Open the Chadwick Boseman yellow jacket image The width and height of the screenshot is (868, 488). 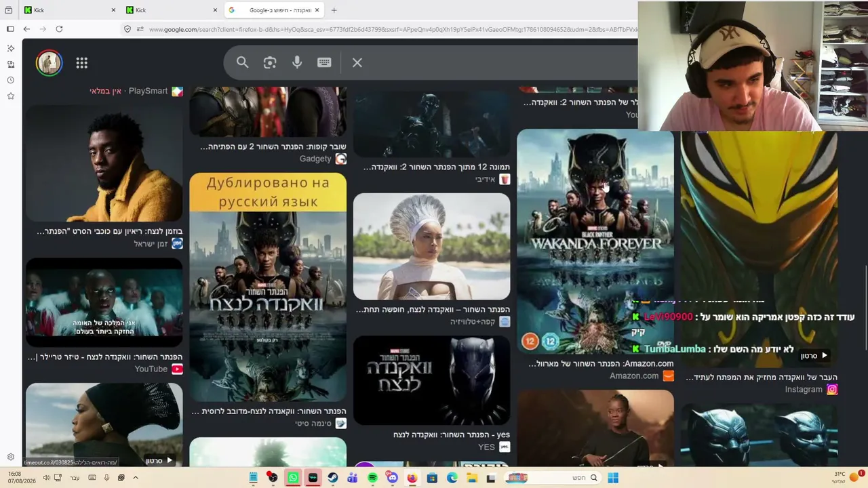coord(104,163)
